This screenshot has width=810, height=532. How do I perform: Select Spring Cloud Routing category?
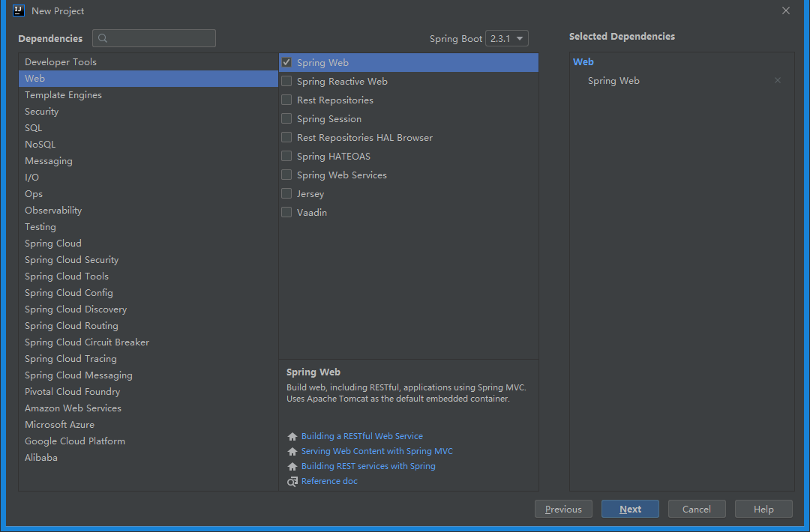pyautogui.click(x=148, y=326)
